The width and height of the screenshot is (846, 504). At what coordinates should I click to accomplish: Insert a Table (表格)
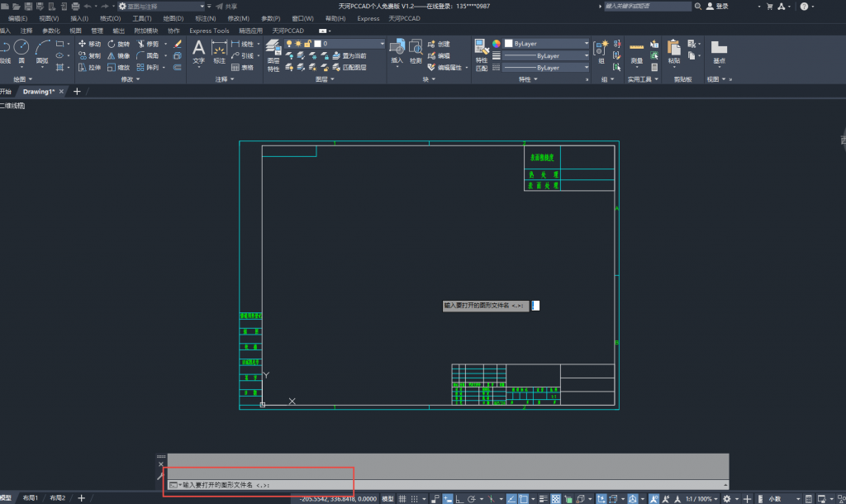click(242, 68)
